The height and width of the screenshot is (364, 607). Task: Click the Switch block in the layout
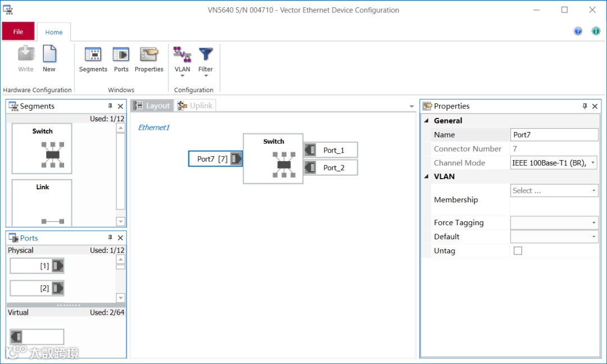(273, 158)
